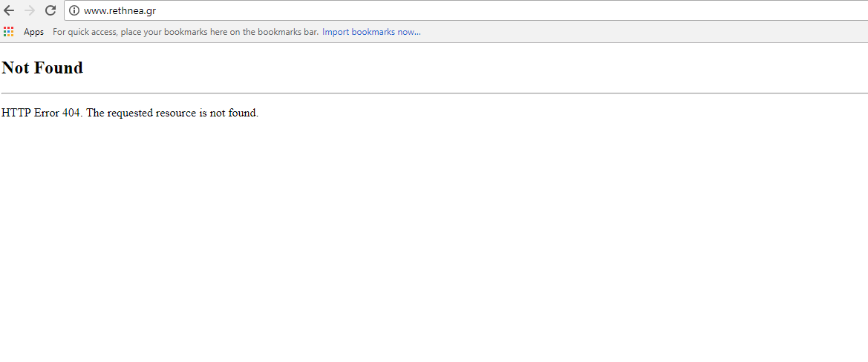Open the colorful Apps grid icon
Image resolution: width=868 pixels, height=362 pixels.
click(8, 31)
